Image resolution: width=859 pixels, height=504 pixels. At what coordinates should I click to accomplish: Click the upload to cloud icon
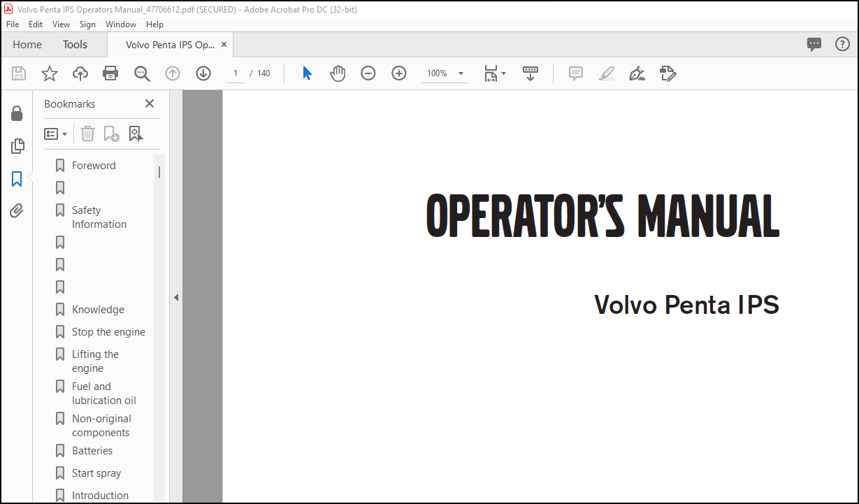[80, 73]
